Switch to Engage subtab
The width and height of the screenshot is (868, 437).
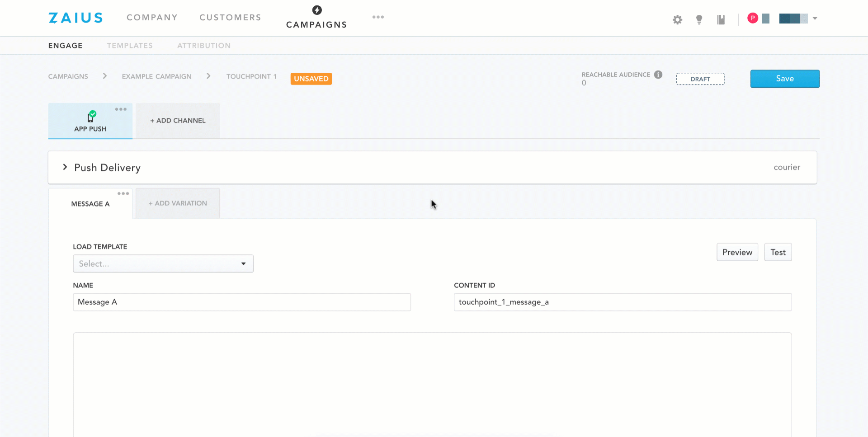[66, 46]
